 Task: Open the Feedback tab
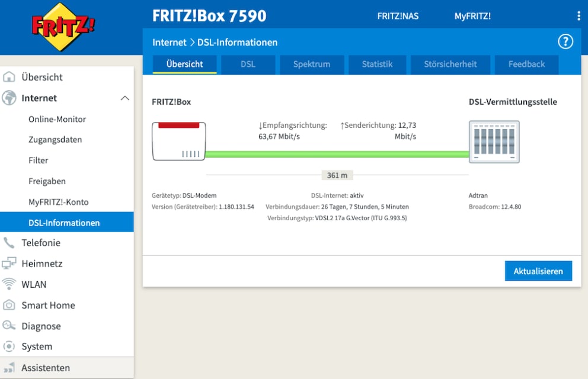(526, 65)
